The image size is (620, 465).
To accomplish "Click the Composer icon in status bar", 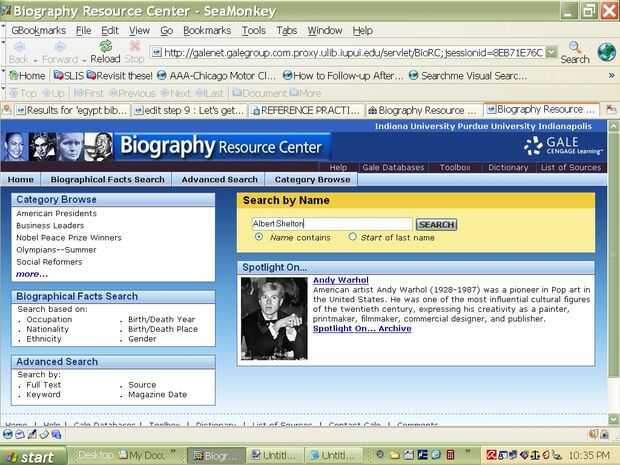I will [x=32, y=434].
